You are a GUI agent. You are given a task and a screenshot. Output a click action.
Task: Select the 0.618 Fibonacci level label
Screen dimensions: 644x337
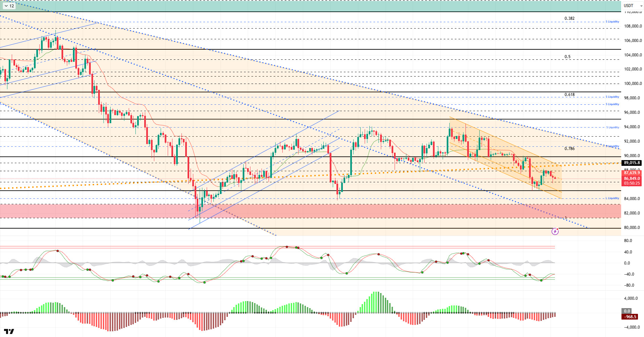point(569,95)
